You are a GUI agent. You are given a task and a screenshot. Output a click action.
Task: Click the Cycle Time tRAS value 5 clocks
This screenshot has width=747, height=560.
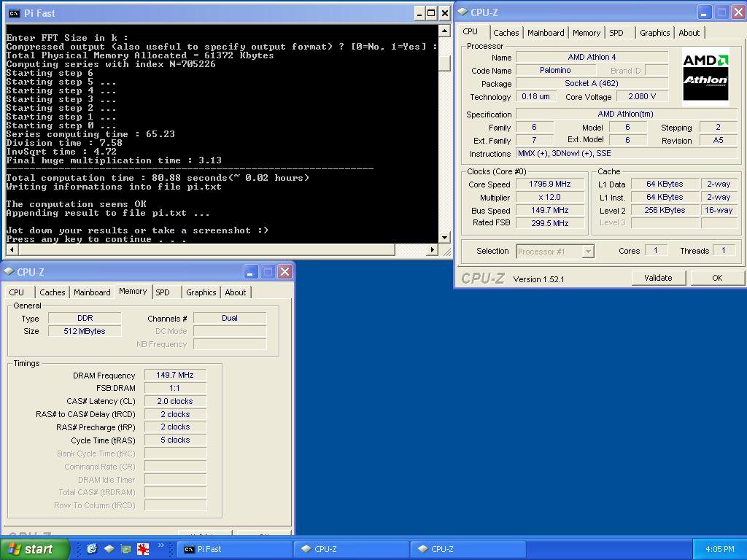[x=175, y=440]
